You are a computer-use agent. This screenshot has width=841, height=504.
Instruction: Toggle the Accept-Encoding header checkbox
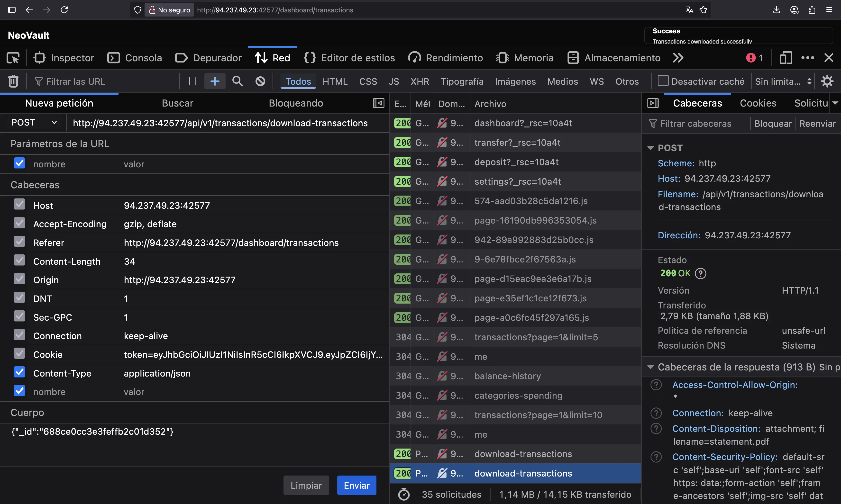click(19, 223)
